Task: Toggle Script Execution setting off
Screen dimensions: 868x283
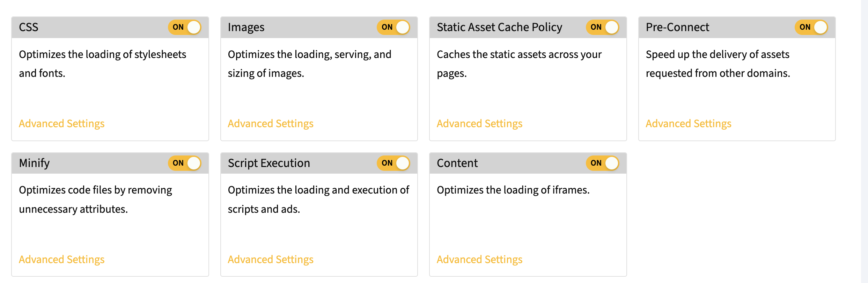Action: tap(393, 163)
